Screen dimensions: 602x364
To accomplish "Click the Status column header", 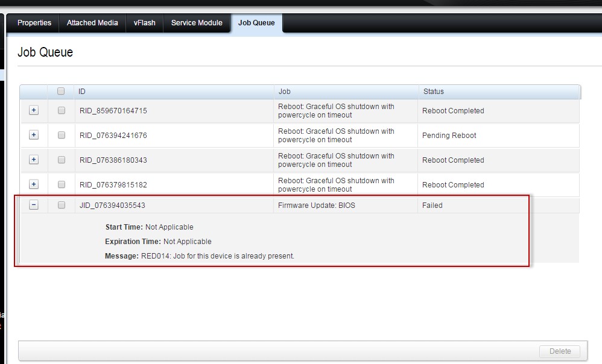I will 434,91.
